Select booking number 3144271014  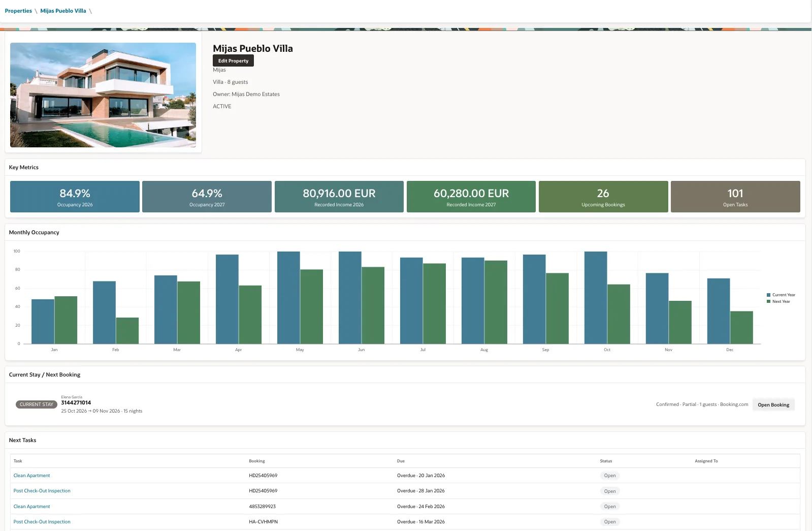tap(76, 402)
